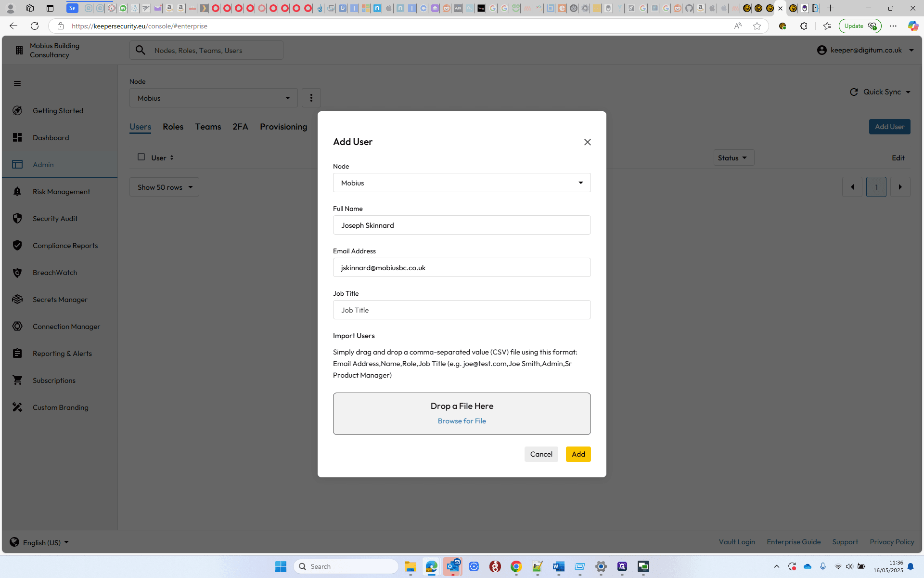Select the Admin sidebar icon
Image resolution: width=924 pixels, height=578 pixels.
coord(17,165)
